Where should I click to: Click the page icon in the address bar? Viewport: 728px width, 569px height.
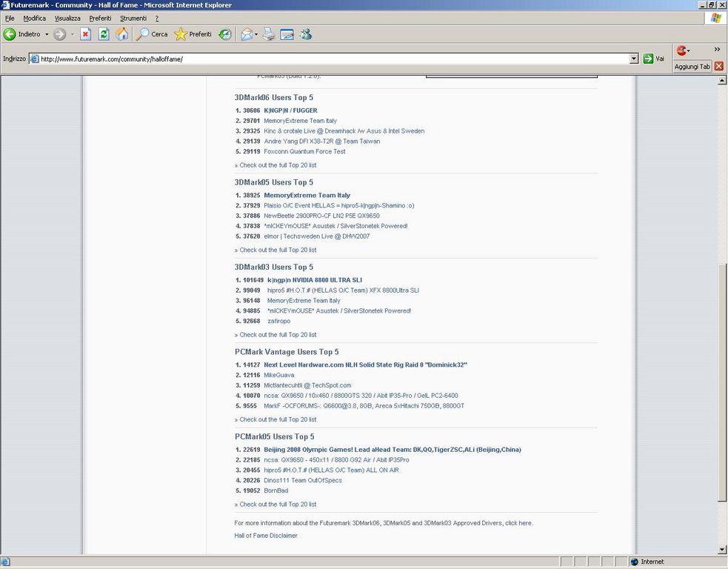pos(34,59)
